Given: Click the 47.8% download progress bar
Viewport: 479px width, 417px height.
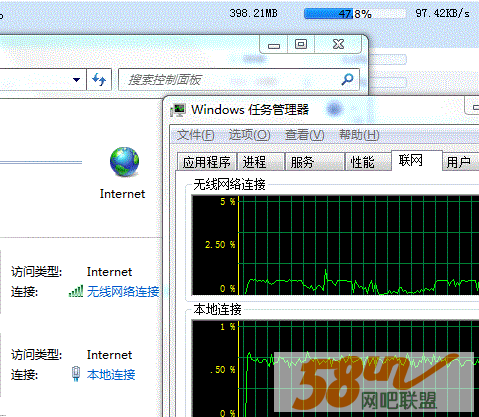Looking at the screenshot, I should [x=355, y=14].
